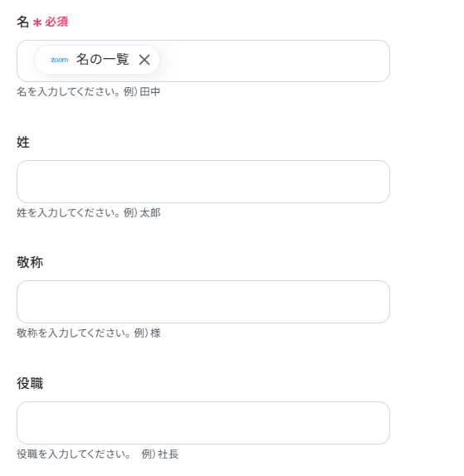Click empty area of 名 input field
Viewport: 464px width, 476px height.
pos(273,61)
